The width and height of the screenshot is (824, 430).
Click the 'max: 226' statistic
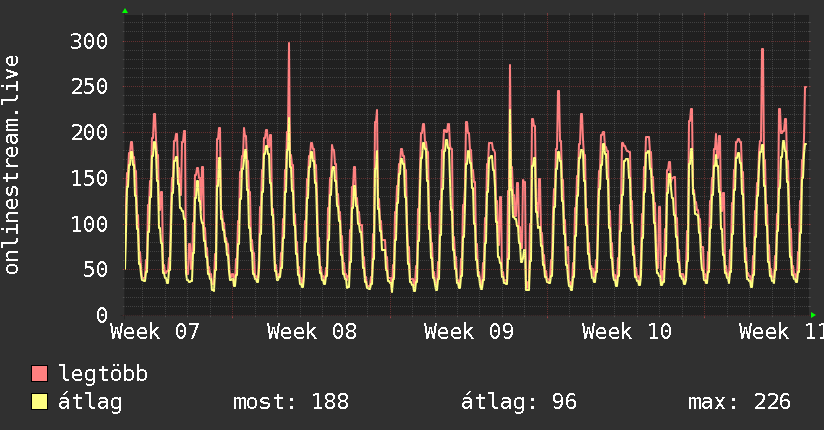click(739, 402)
